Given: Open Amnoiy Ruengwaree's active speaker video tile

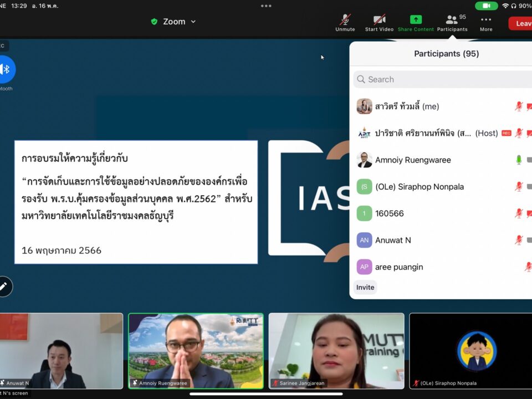Looking at the screenshot, I should pos(196,351).
